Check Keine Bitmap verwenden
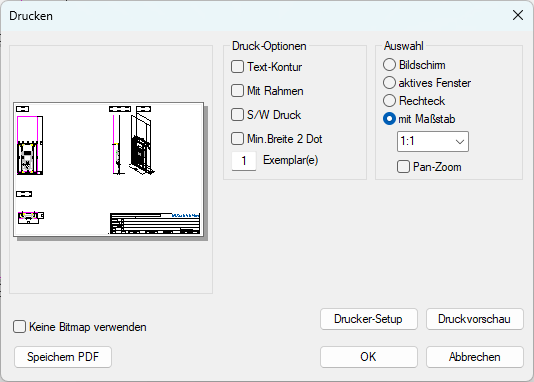Image resolution: width=534 pixels, height=382 pixels. (x=19, y=327)
